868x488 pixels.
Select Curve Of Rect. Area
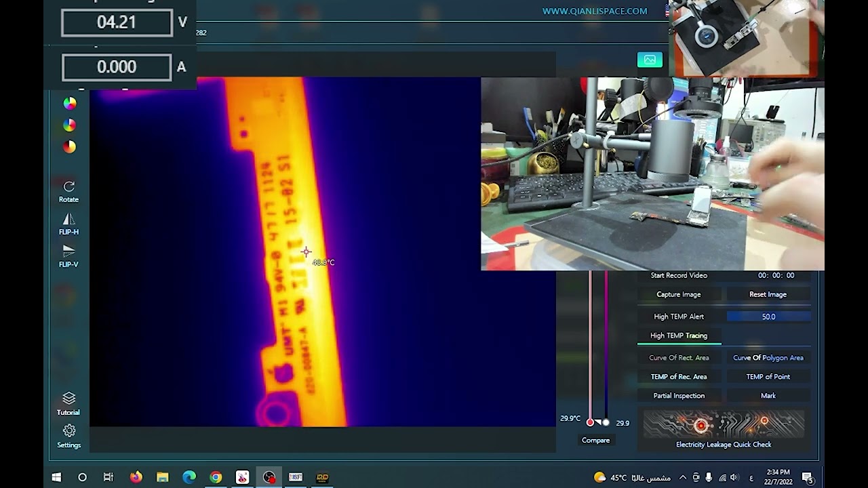pos(679,358)
